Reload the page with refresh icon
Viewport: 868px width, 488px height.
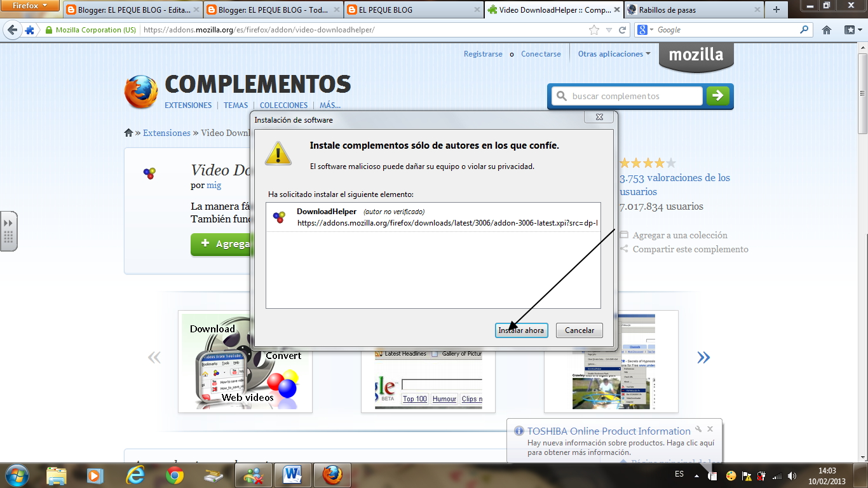pos(623,30)
